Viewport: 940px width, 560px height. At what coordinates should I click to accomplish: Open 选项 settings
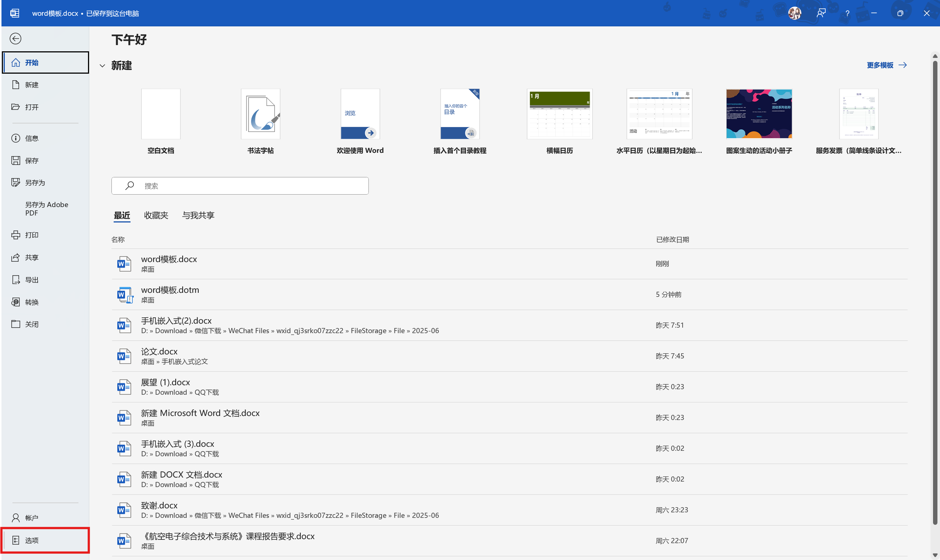click(x=45, y=540)
